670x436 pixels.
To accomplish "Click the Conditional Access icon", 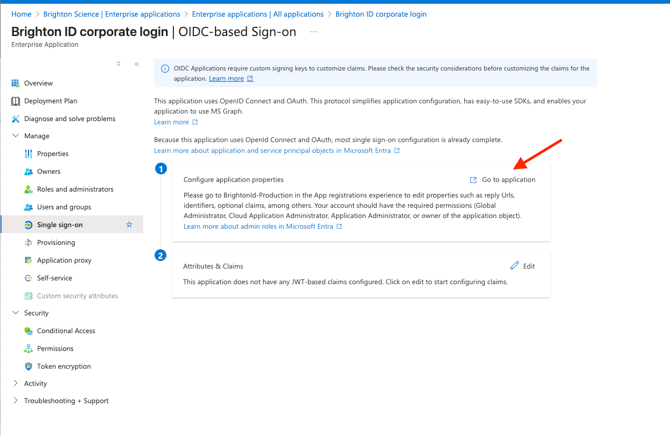I will (28, 331).
